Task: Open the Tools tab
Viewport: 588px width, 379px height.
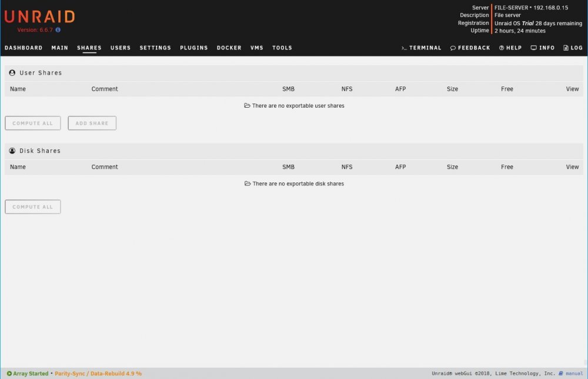Action: [282, 48]
